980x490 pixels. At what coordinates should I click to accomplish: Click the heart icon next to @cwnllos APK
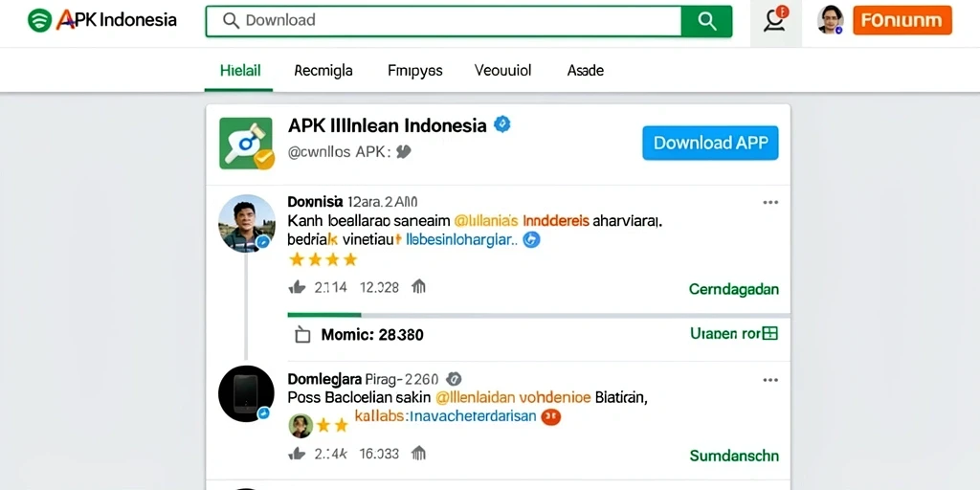pos(404,151)
